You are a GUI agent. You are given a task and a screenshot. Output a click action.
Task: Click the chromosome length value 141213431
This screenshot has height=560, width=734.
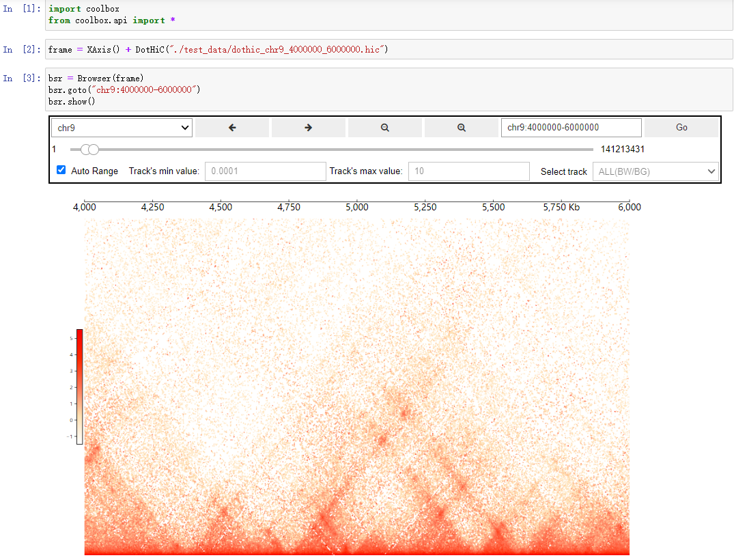pyautogui.click(x=623, y=150)
